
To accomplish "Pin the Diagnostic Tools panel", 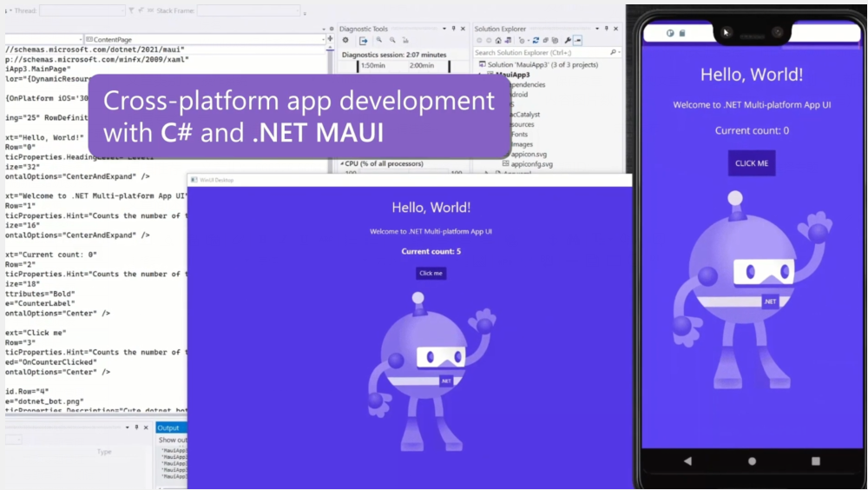I will (453, 29).
